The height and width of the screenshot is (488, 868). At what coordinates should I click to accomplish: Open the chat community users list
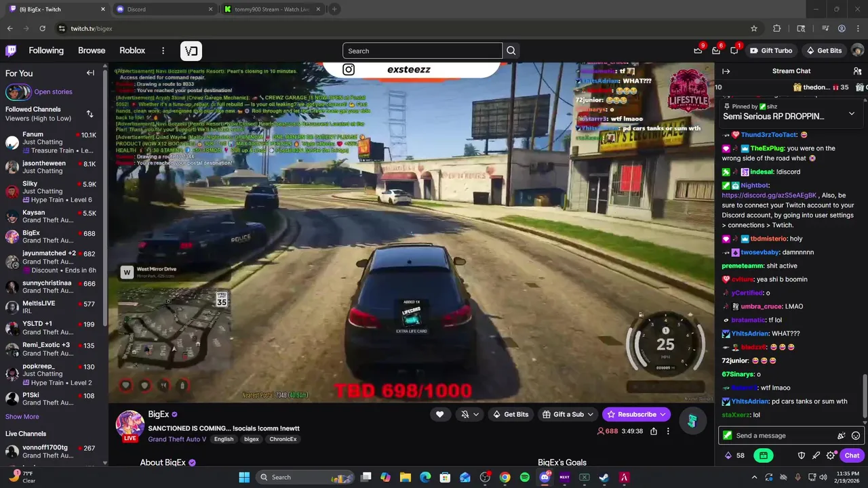(x=857, y=71)
